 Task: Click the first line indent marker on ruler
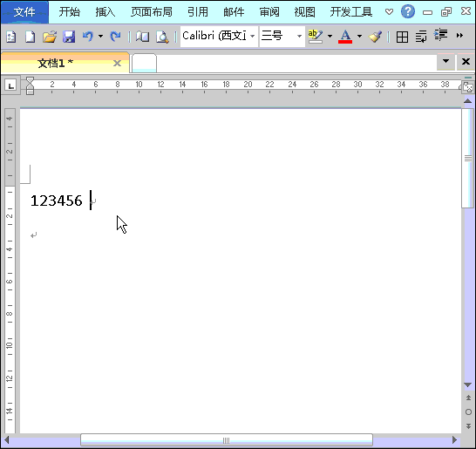click(30, 80)
